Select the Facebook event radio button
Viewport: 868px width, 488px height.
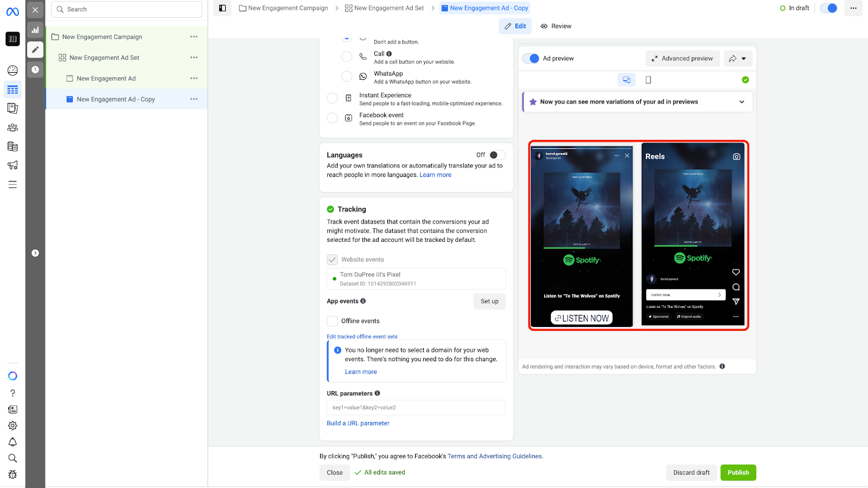333,118
